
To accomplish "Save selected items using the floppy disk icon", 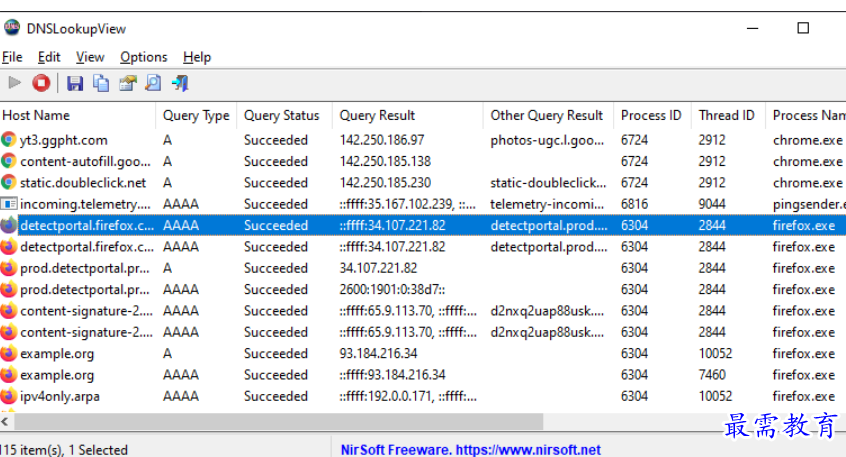I will pyautogui.click(x=76, y=83).
